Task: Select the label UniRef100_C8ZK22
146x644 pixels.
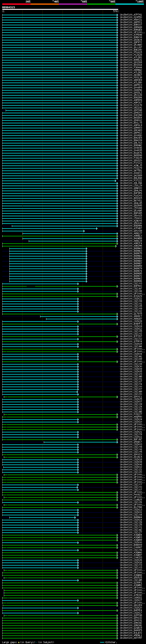Action: (x=131, y=299)
